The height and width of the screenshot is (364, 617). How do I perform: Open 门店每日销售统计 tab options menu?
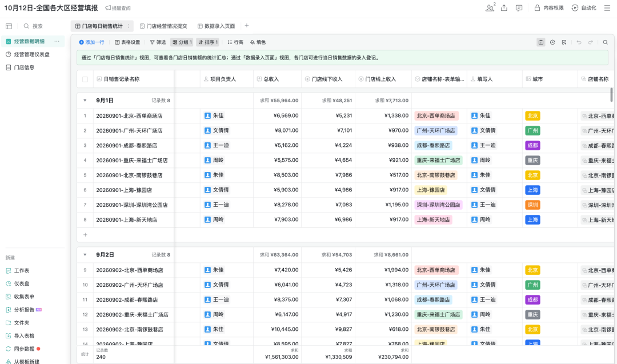click(x=129, y=26)
